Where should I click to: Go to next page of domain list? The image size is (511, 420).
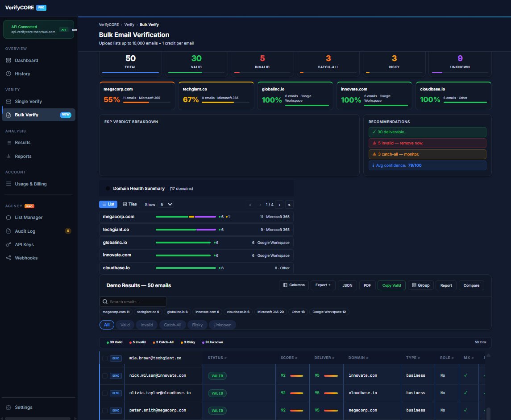(x=279, y=205)
